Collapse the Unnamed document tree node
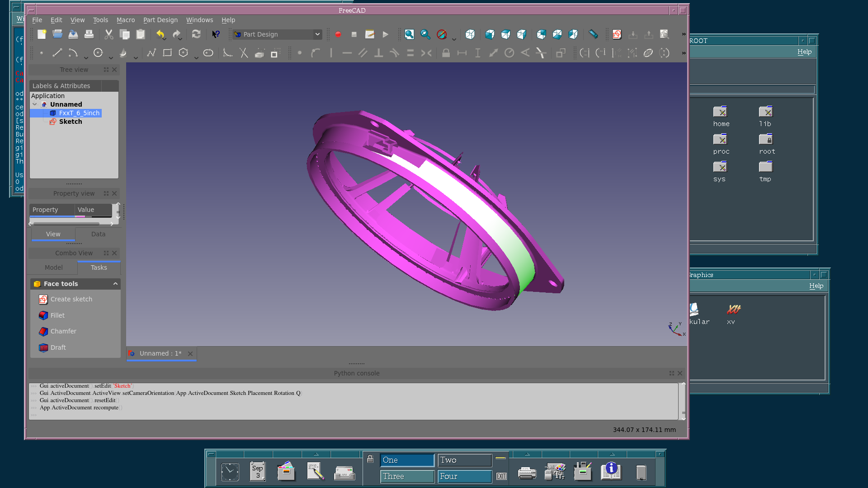Screen dimensions: 868x488 (x=35, y=104)
